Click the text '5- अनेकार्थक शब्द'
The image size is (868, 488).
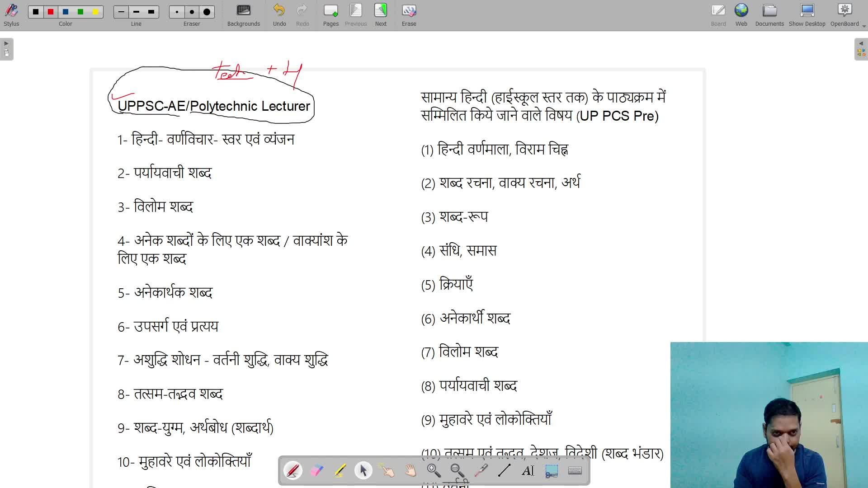(x=165, y=292)
